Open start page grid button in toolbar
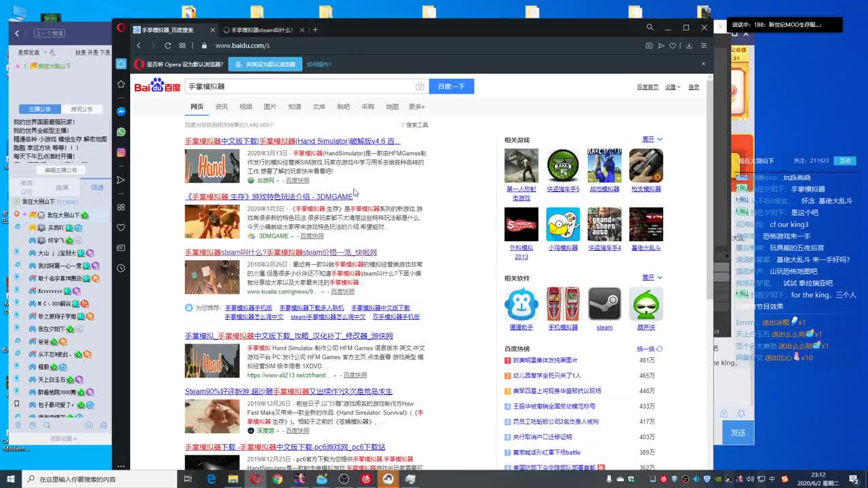Viewport: 868px width, 488px height. pyautogui.click(x=182, y=45)
